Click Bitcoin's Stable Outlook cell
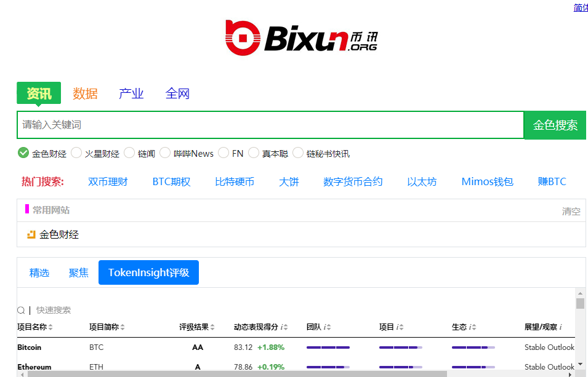Image resolution: width=588 pixels, height=377 pixels. (x=549, y=347)
